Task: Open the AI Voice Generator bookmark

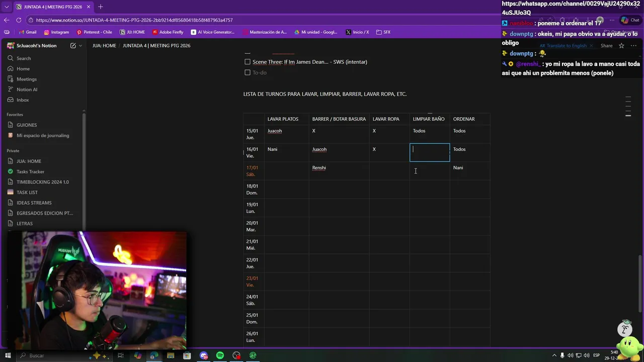Action: click(213, 32)
